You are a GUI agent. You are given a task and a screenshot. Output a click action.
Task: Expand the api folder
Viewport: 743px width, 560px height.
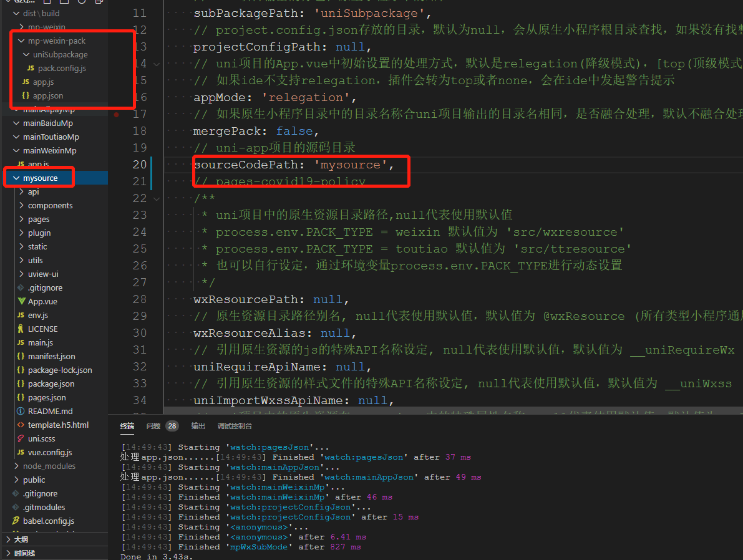pos(21,192)
